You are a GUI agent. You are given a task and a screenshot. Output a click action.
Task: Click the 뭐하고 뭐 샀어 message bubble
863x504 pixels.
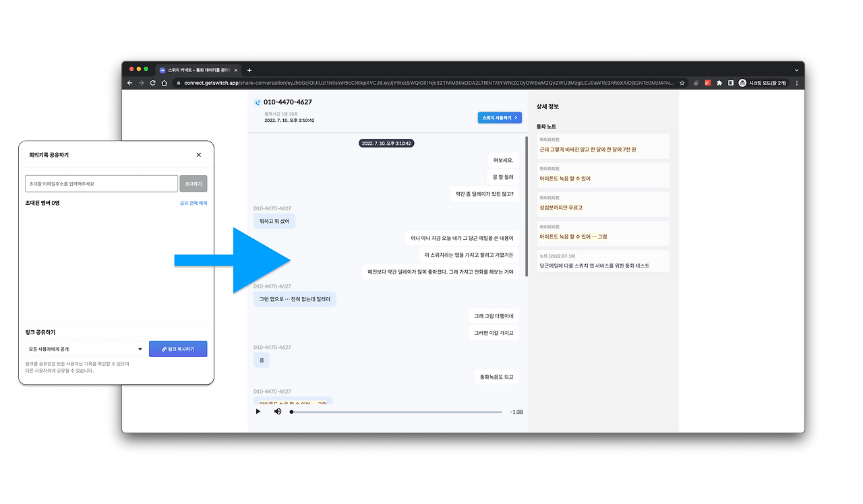tap(274, 221)
